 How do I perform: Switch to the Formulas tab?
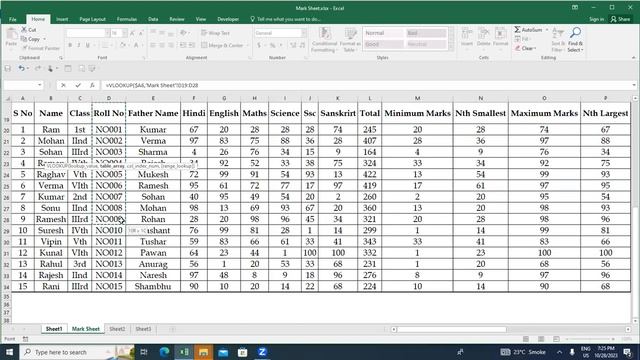(127, 19)
